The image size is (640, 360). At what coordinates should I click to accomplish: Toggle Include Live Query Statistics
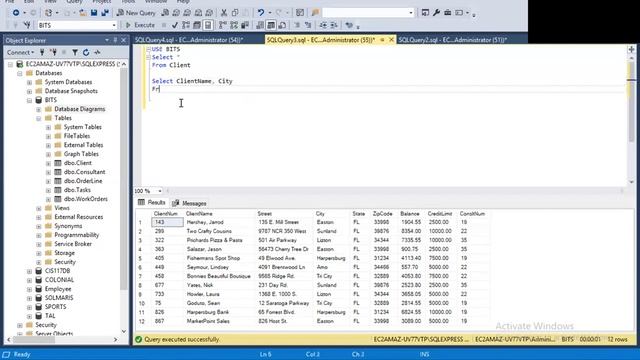point(234,25)
